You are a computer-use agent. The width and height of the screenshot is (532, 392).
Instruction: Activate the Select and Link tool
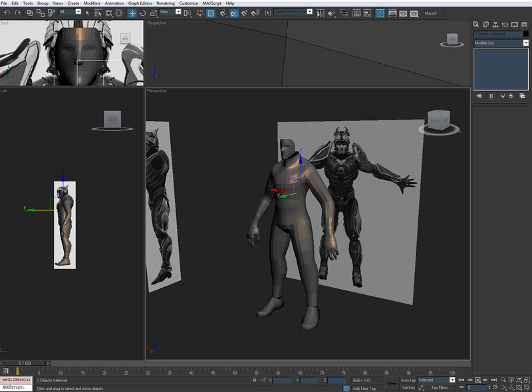[30, 13]
